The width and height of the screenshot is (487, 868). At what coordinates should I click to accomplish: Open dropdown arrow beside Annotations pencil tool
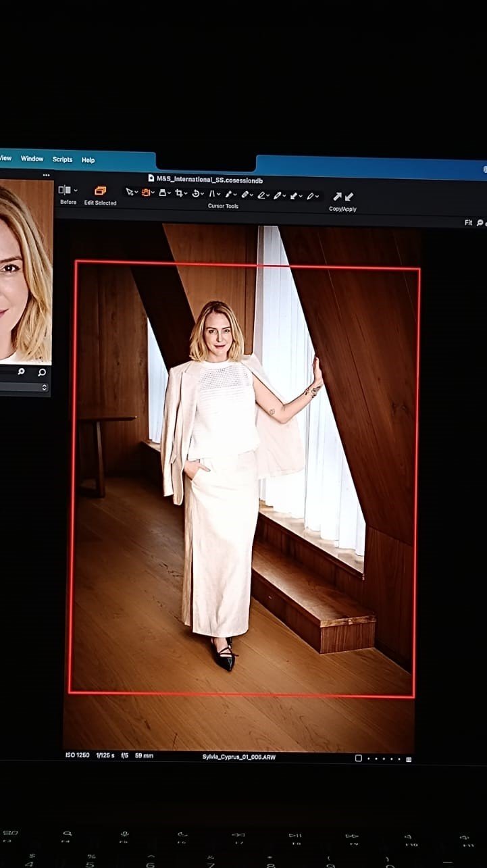point(317,197)
